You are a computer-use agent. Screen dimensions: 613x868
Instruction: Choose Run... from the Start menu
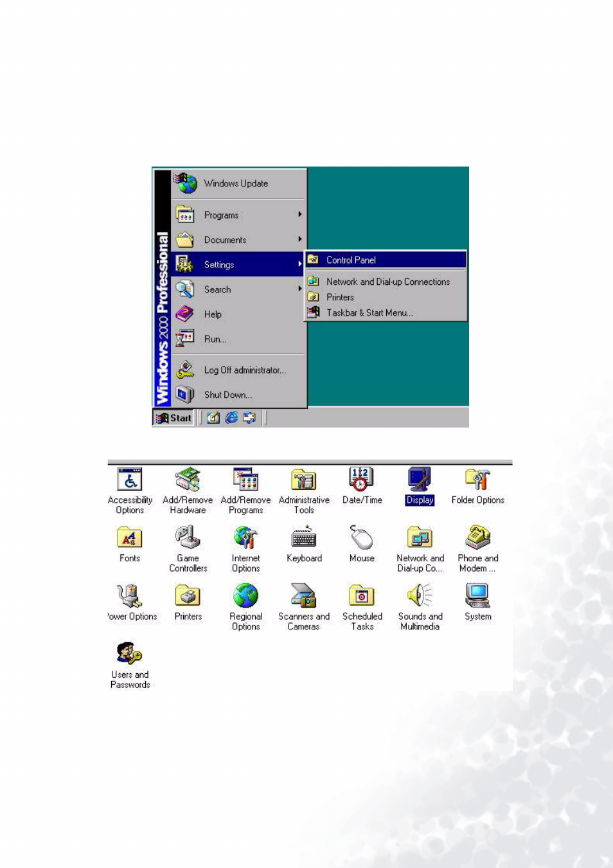[x=239, y=339]
